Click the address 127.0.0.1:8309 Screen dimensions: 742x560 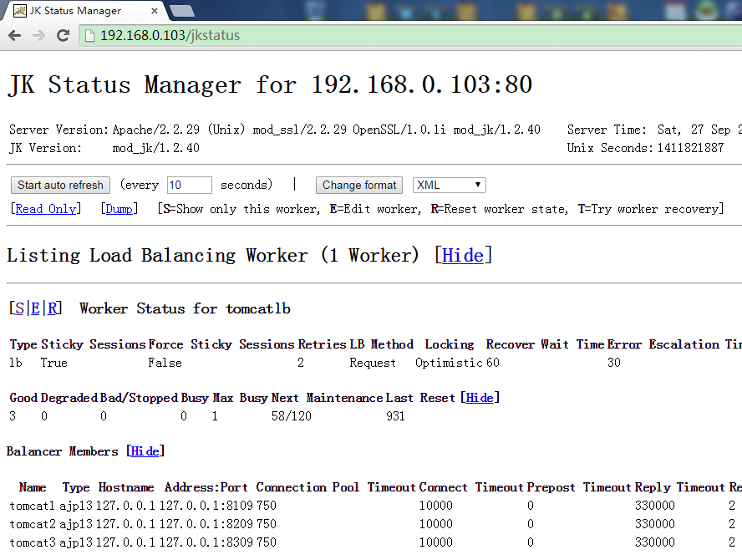coord(206,542)
